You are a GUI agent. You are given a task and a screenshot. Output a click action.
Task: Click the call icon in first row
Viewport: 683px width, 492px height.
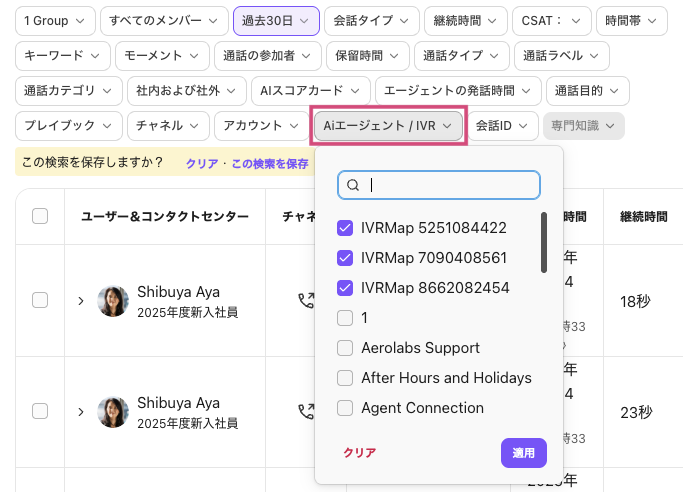(x=305, y=300)
